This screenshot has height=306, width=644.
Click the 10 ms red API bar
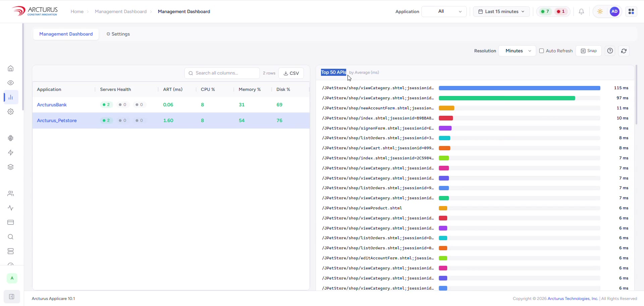[446, 118]
